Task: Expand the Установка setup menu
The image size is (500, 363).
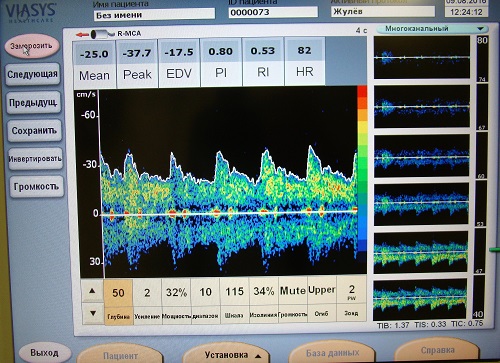Action: tap(232, 354)
